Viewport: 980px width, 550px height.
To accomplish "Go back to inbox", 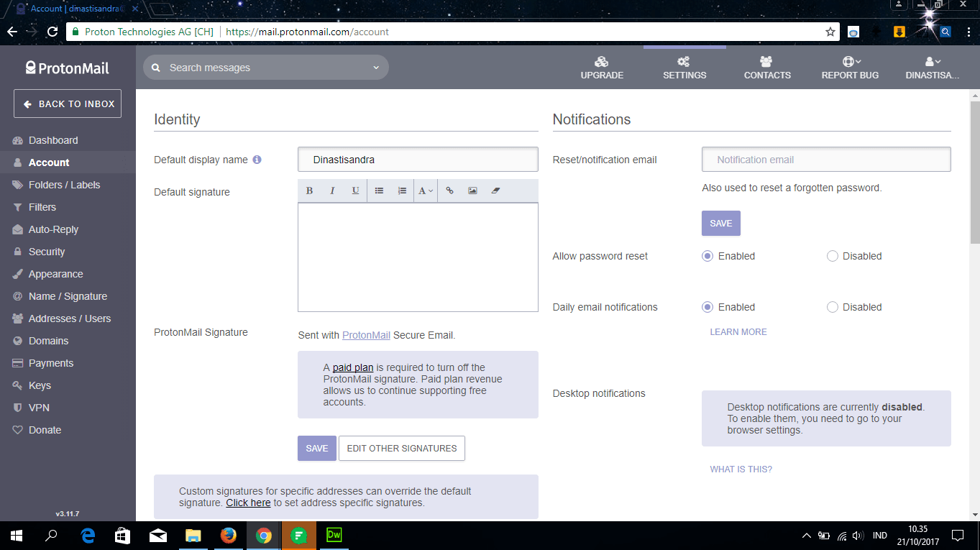I will click(68, 104).
